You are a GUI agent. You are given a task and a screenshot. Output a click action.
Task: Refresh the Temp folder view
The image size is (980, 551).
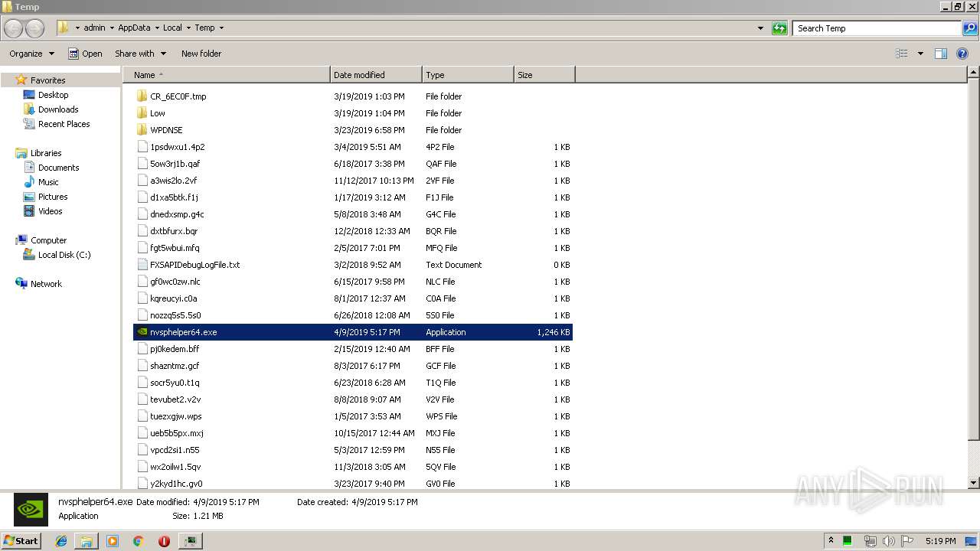pyautogui.click(x=779, y=28)
